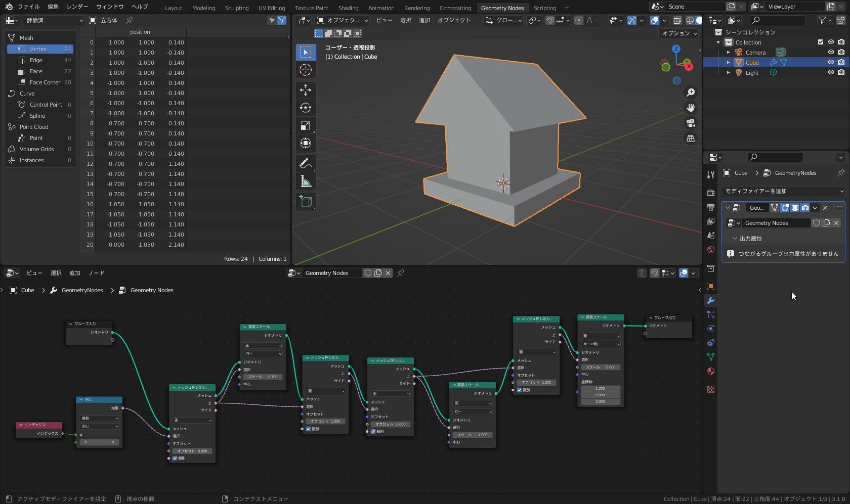Hide the Light object in viewport

coord(831,72)
